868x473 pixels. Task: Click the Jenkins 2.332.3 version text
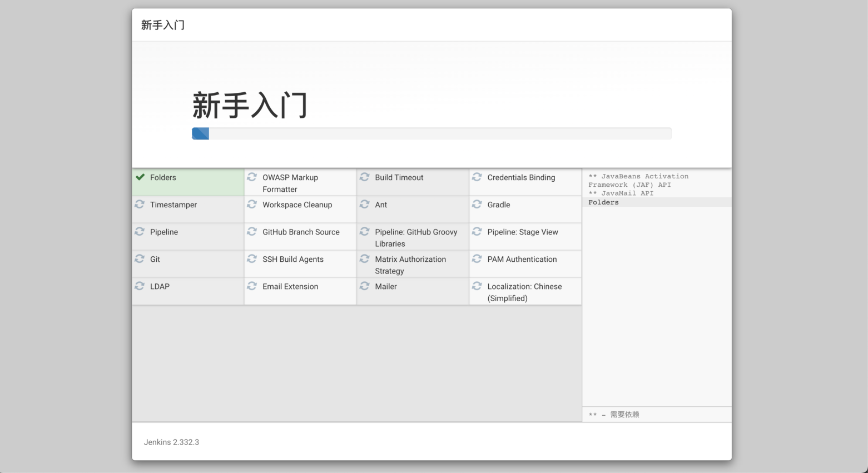[171, 442]
